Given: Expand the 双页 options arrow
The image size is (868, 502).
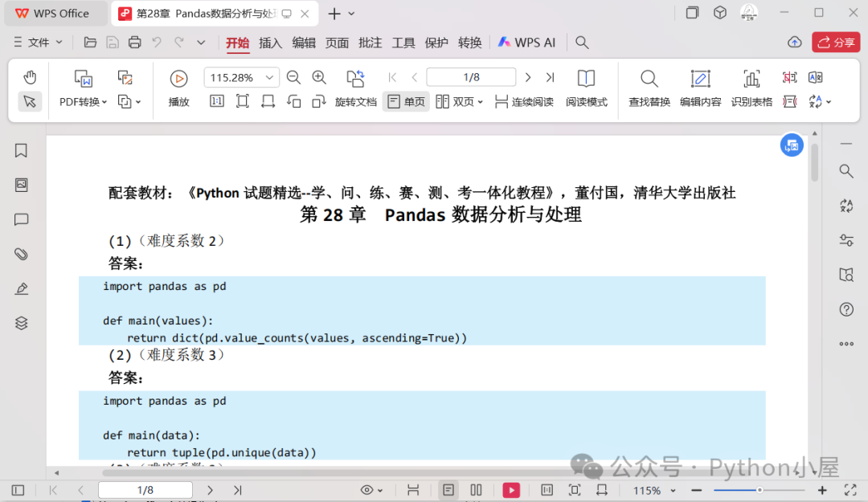Looking at the screenshot, I should click(x=480, y=102).
